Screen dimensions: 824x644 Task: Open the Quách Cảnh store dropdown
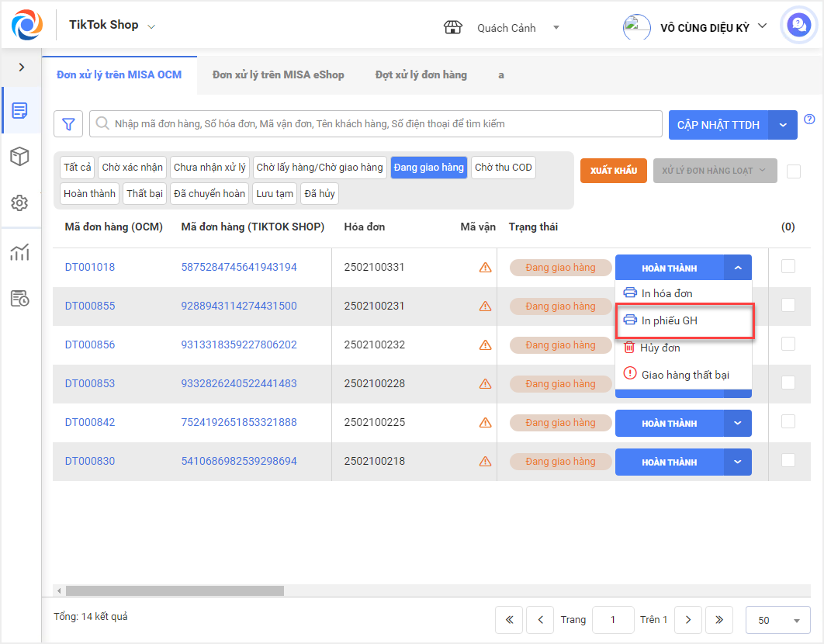(x=556, y=27)
